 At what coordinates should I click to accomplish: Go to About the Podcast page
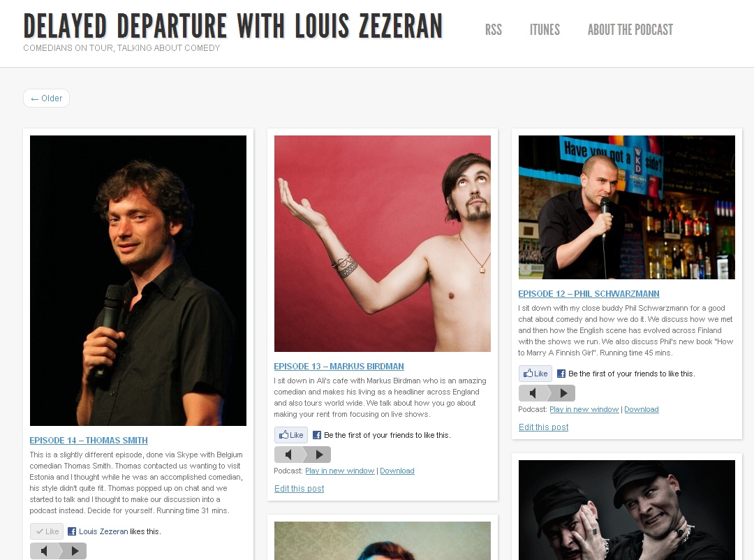pyautogui.click(x=630, y=30)
